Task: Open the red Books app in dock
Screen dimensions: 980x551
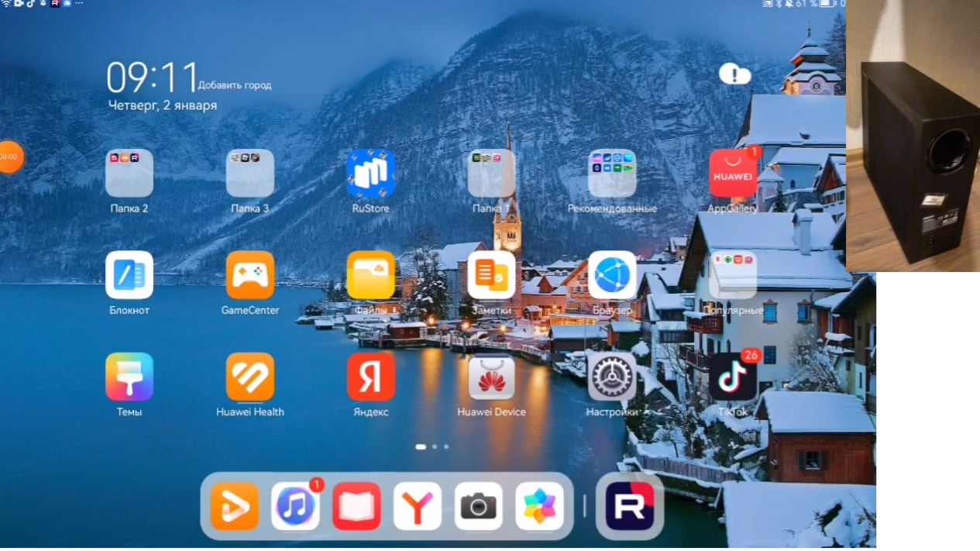Action: 357,506
